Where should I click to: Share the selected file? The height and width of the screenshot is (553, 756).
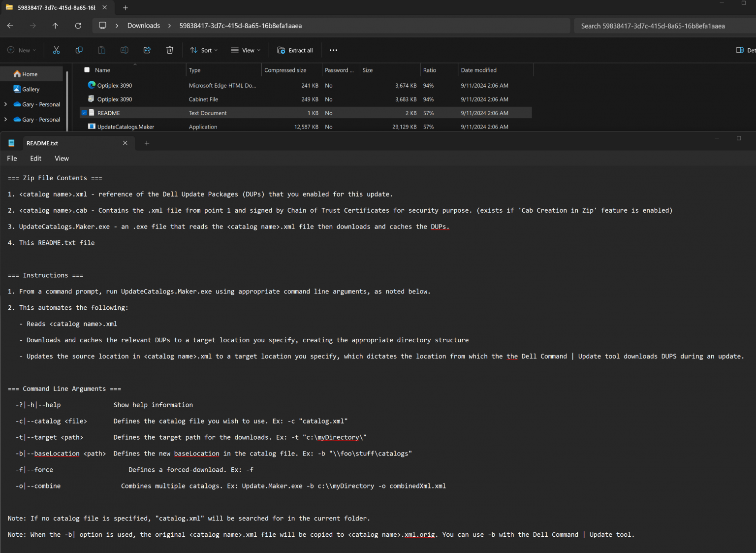(147, 50)
